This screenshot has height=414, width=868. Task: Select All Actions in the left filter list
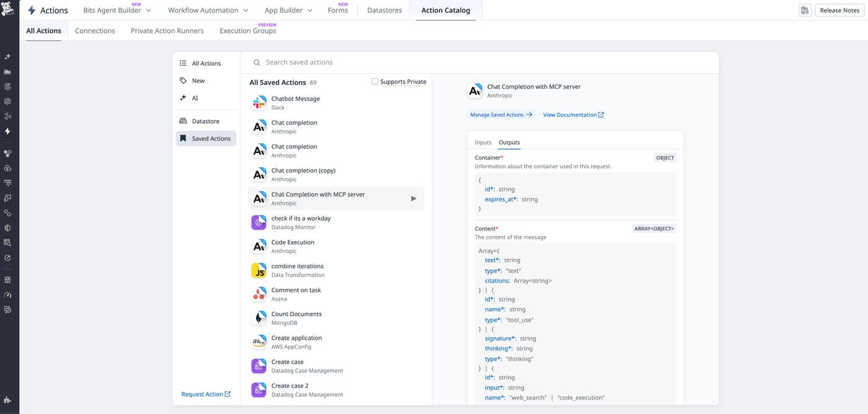[206, 63]
